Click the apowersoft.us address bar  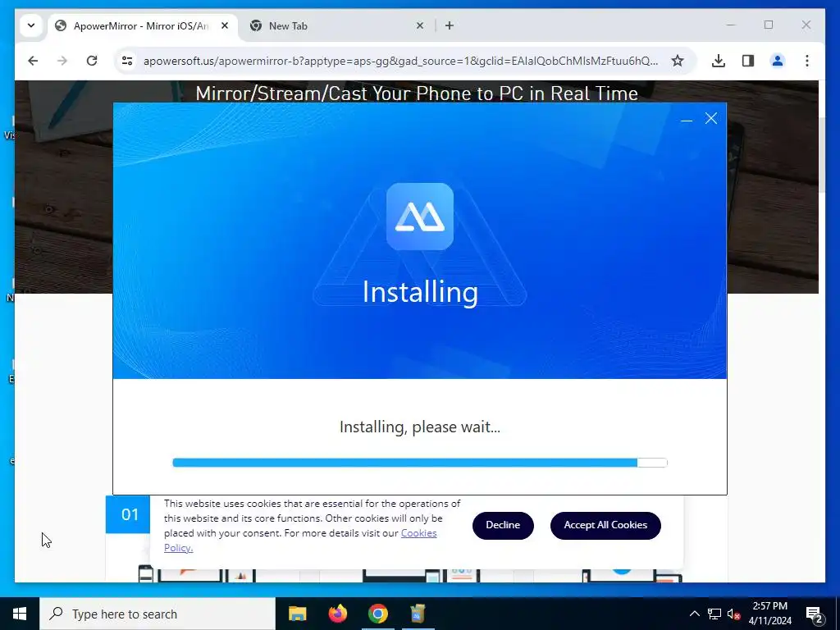point(400,61)
